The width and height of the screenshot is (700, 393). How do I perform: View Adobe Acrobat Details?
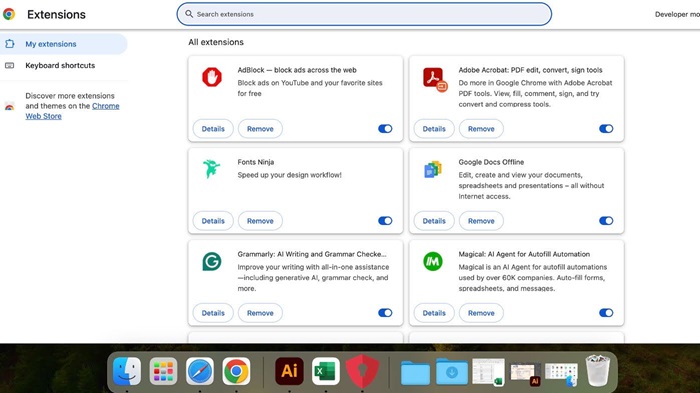point(434,129)
